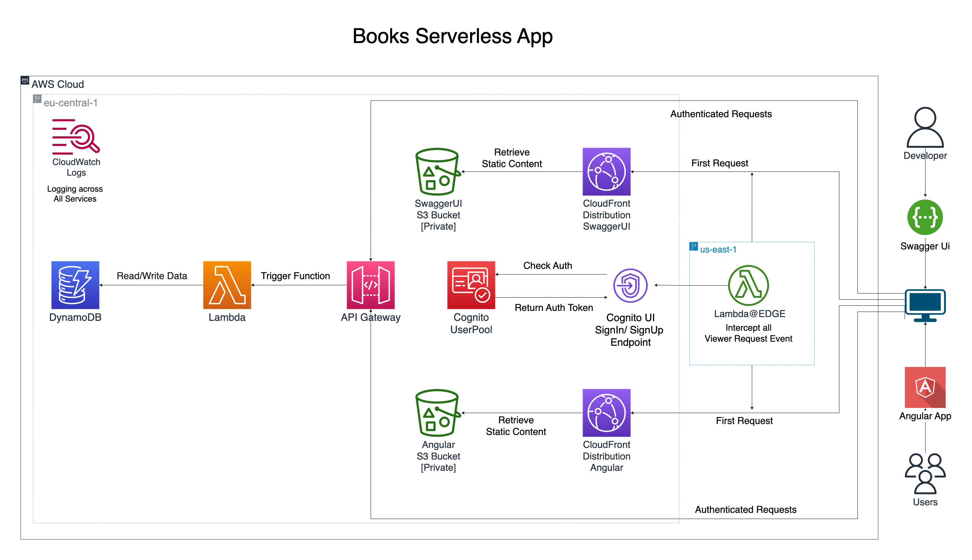This screenshot has width=972, height=560.
Task: Select the us-east-1 region label
Action: [718, 250]
